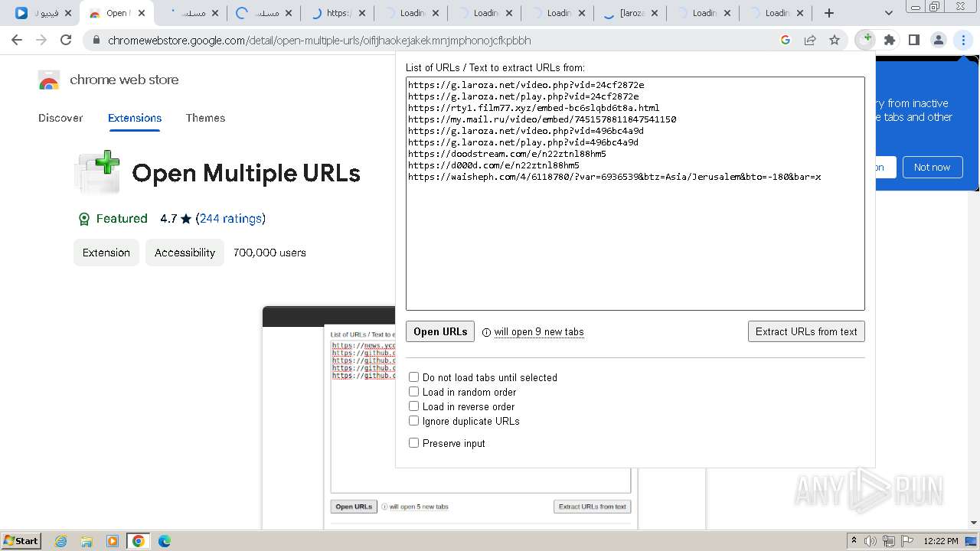Go back to the previous page
Screen dimensions: 980x551
point(17,40)
